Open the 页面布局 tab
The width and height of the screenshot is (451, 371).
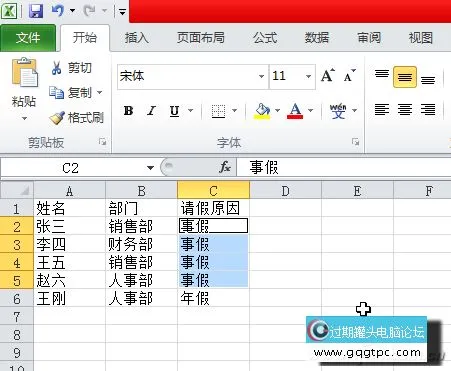(x=200, y=38)
